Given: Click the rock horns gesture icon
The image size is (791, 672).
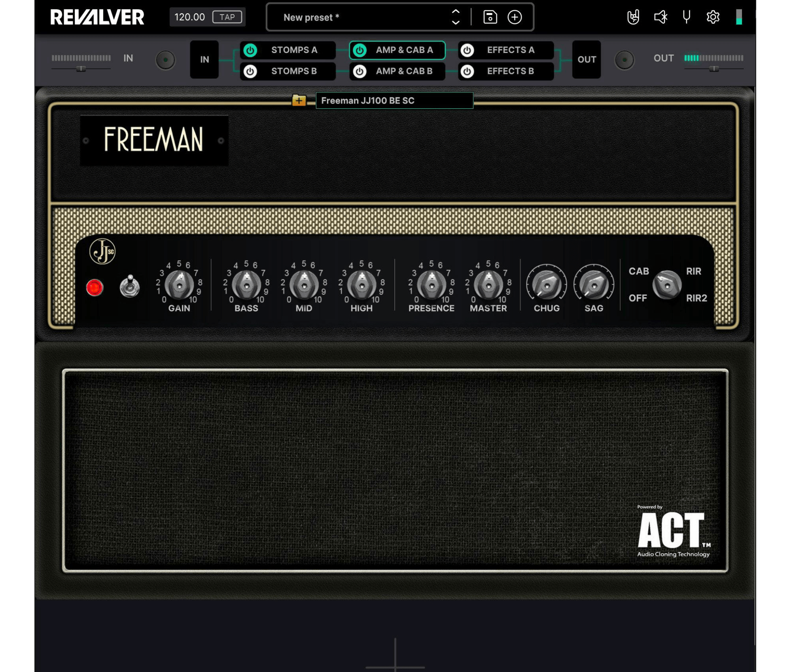Looking at the screenshot, I should (x=633, y=17).
